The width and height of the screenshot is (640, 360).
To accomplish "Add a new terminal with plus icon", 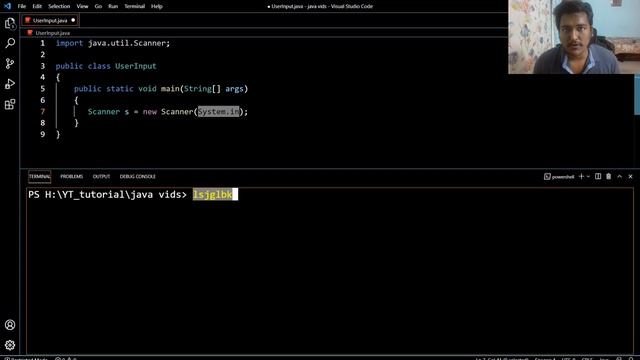I will point(581,176).
